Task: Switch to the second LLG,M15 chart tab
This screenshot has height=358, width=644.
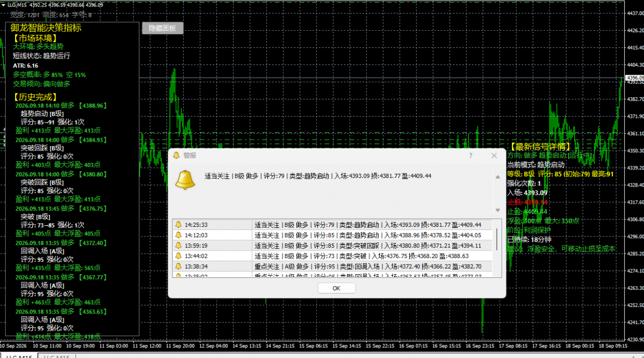Action: coord(57,356)
